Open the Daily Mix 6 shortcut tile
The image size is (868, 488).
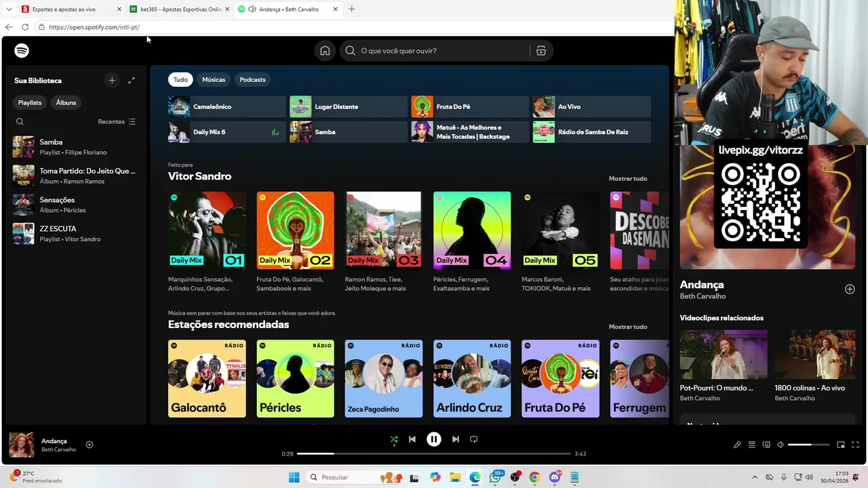tap(227, 132)
